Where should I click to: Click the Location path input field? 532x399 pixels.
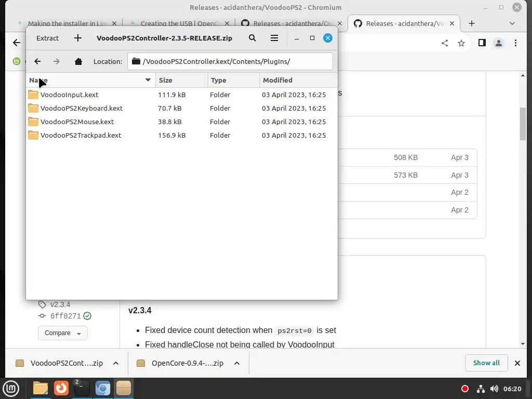pos(230,61)
